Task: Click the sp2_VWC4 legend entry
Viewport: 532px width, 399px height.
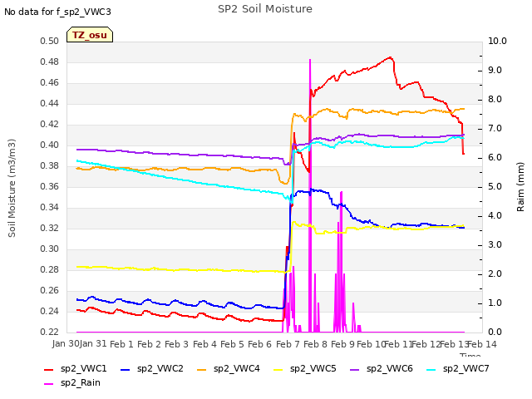Action: click(x=229, y=368)
